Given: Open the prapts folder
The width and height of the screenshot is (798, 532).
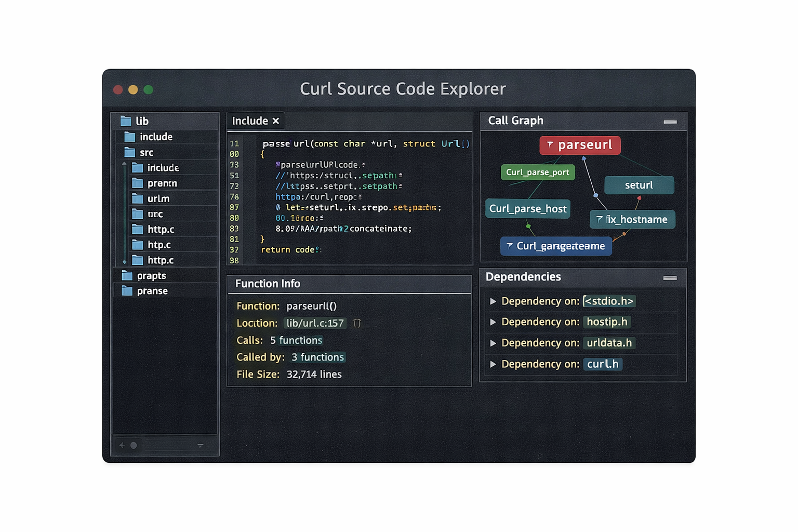Looking at the screenshot, I should tap(151, 276).
